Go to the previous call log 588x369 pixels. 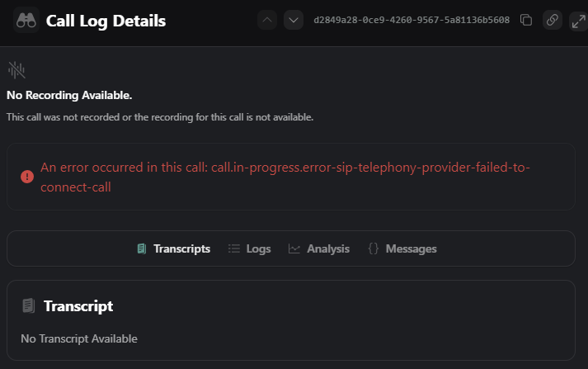267,20
